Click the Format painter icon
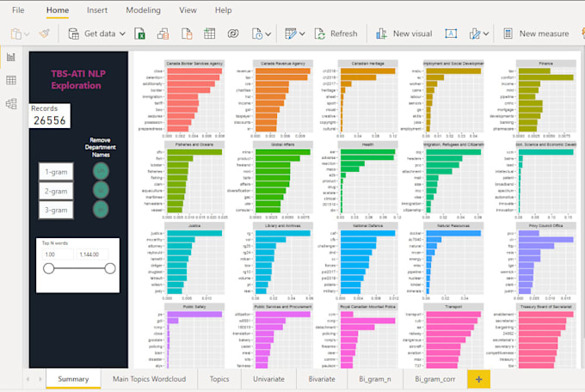The image size is (585, 392). click(45, 34)
